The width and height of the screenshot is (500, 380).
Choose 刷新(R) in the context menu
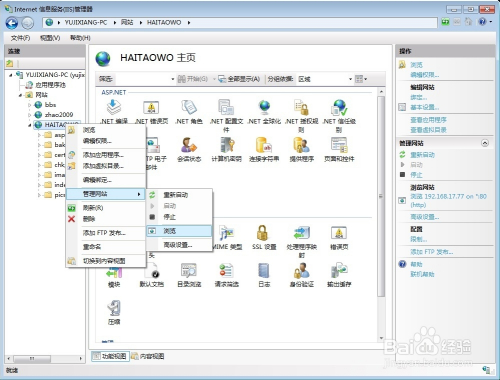[x=106, y=208]
